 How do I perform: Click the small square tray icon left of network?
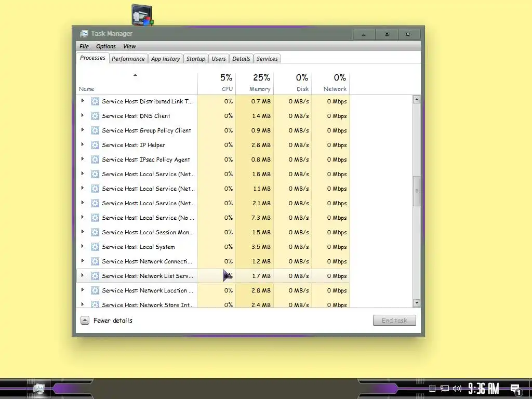432,388
